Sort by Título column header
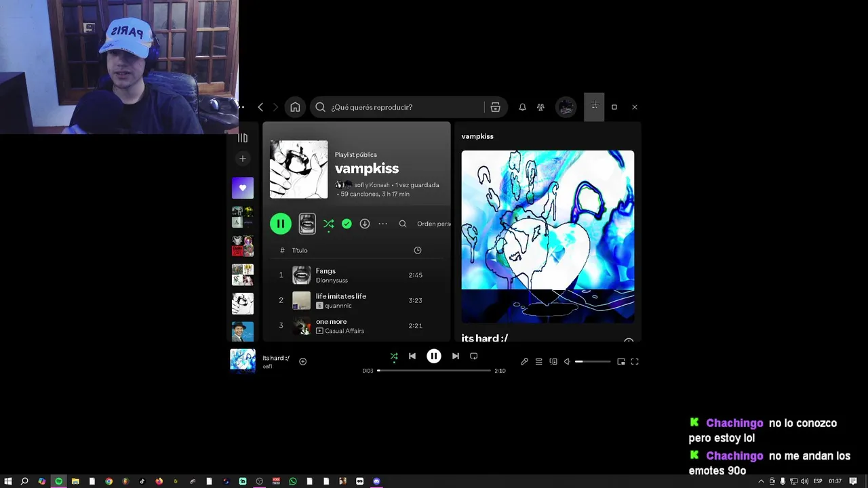 (x=300, y=251)
